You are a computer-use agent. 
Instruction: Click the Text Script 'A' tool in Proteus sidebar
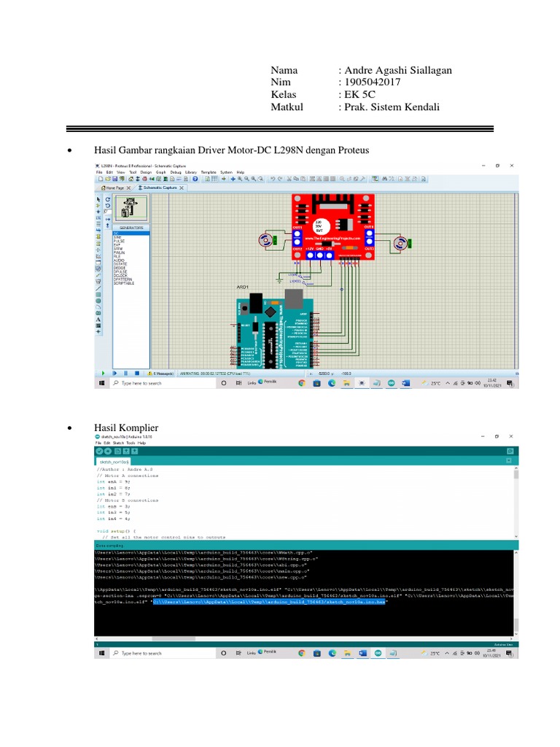[x=98, y=320]
